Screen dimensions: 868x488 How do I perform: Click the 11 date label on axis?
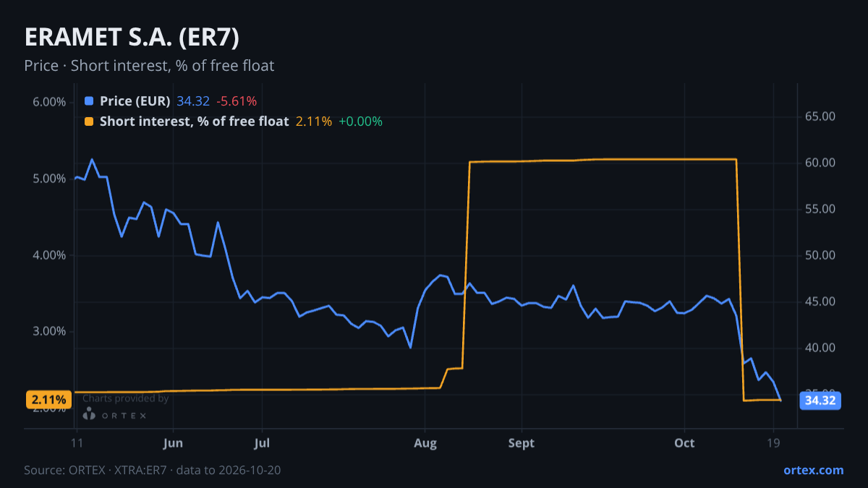pos(76,442)
